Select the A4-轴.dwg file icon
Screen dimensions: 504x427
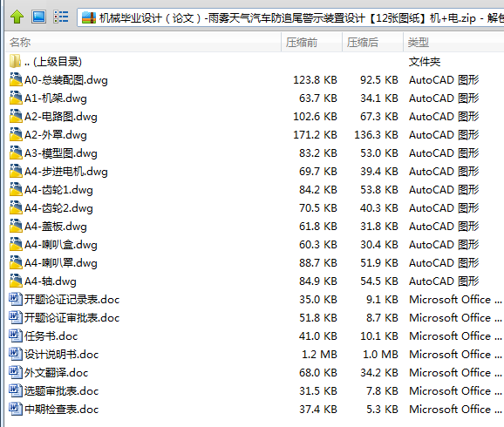[16, 281]
